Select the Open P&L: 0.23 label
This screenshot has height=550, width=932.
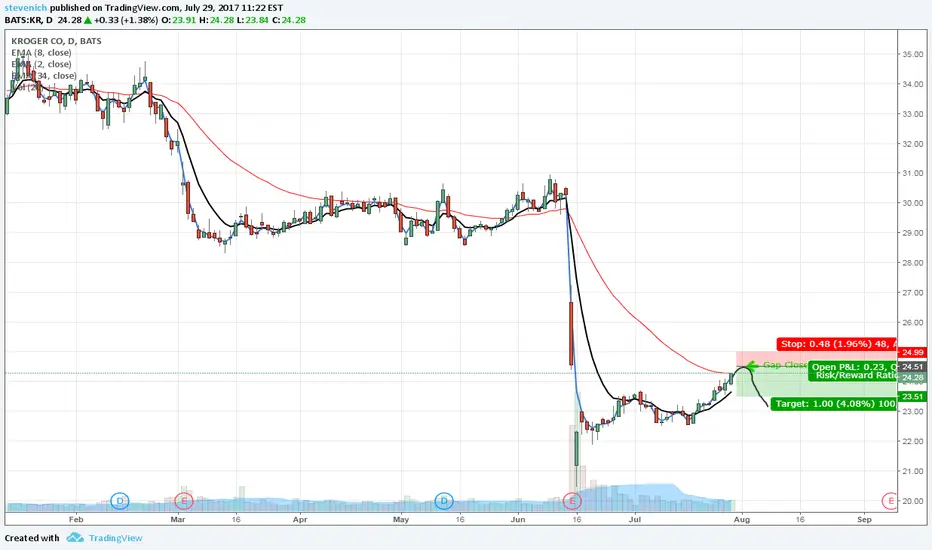pos(852,367)
